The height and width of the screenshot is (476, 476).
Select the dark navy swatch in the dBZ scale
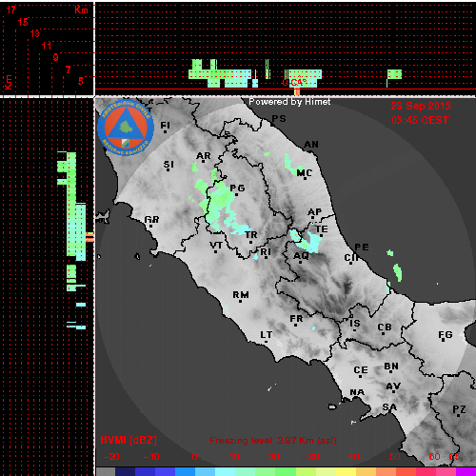click(x=125, y=471)
